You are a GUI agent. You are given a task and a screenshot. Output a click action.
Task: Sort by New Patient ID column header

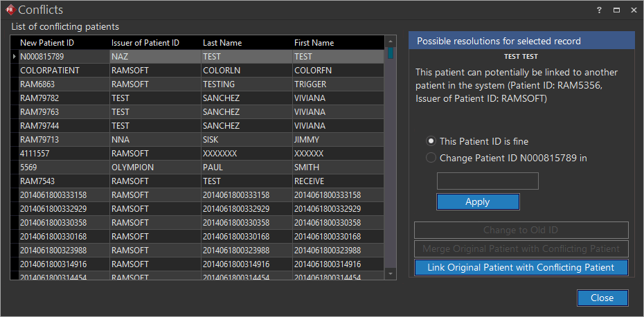(47, 43)
